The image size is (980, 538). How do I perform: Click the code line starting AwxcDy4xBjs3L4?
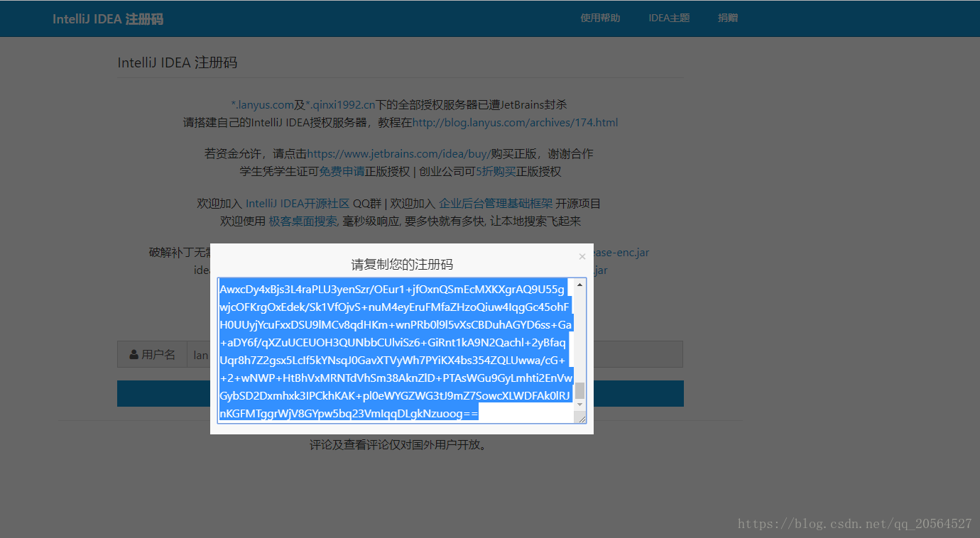pyautogui.click(x=392, y=289)
